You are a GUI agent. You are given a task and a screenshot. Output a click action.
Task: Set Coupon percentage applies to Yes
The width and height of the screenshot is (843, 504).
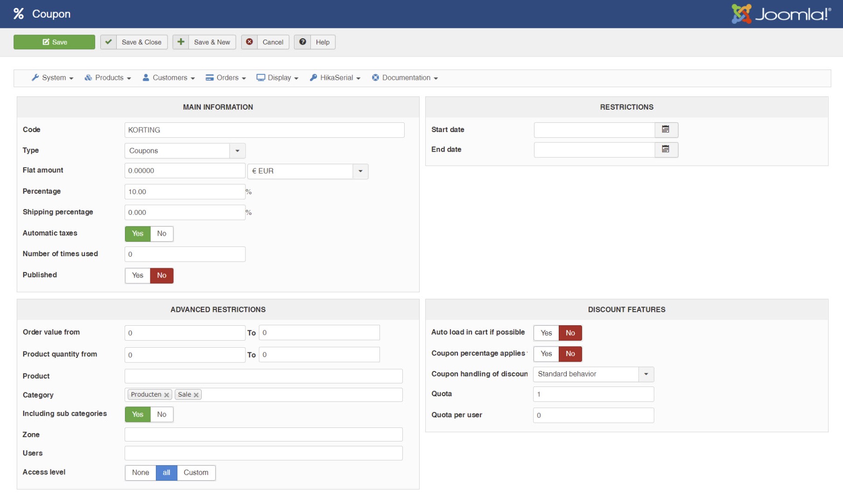pos(546,354)
